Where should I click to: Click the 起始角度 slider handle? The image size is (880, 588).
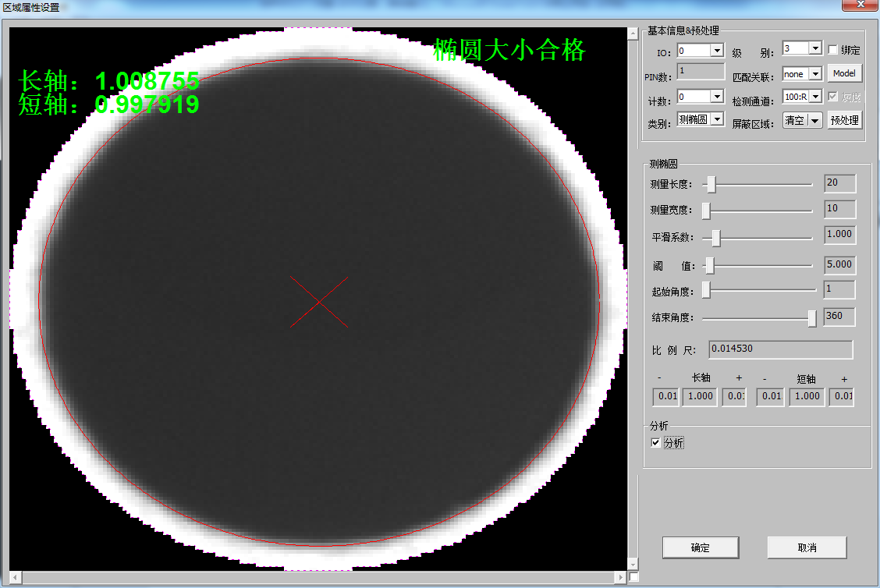tap(707, 289)
